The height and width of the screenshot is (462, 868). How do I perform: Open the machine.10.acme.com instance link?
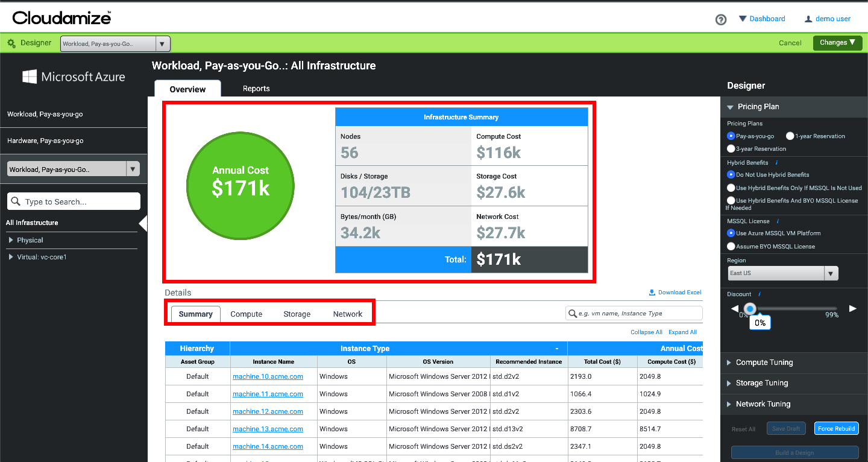point(268,377)
